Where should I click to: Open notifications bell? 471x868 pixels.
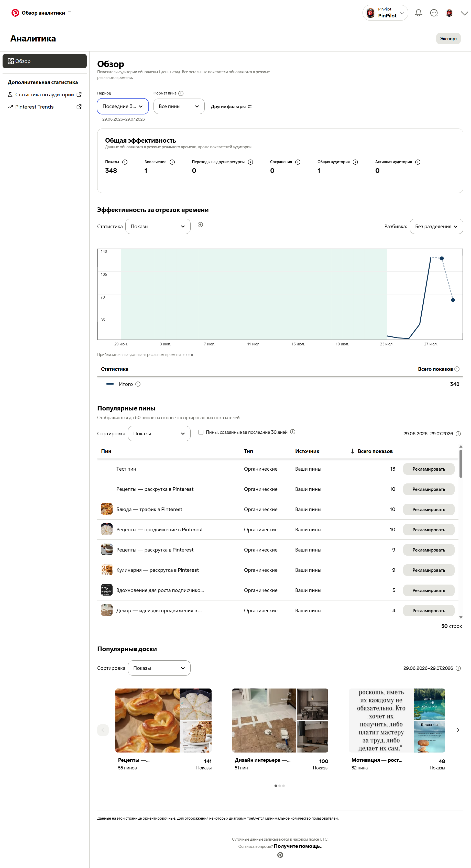(x=419, y=13)
